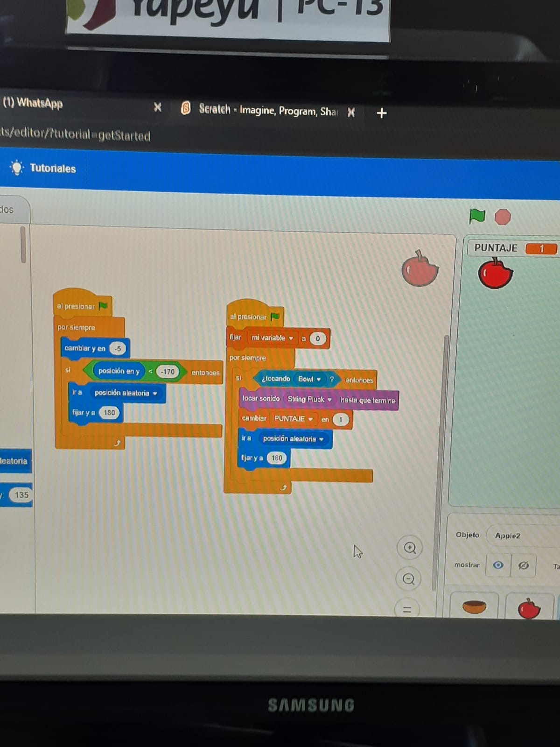Click the block palette vertical scrollbar
Image resolution: width=560 pixels, height=747 pixels.
(23, 245)
